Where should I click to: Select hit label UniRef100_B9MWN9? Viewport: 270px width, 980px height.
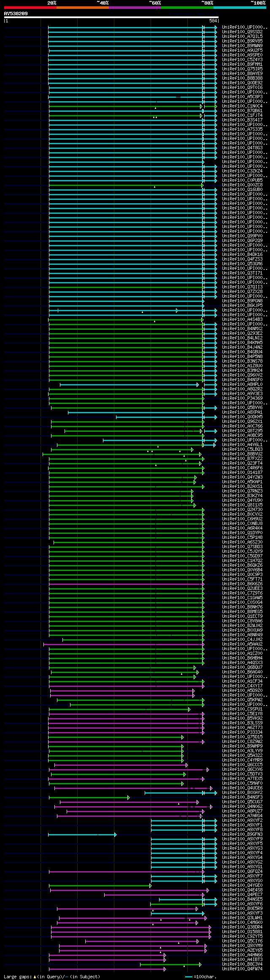pyautogui.click(x=242, y=46)
